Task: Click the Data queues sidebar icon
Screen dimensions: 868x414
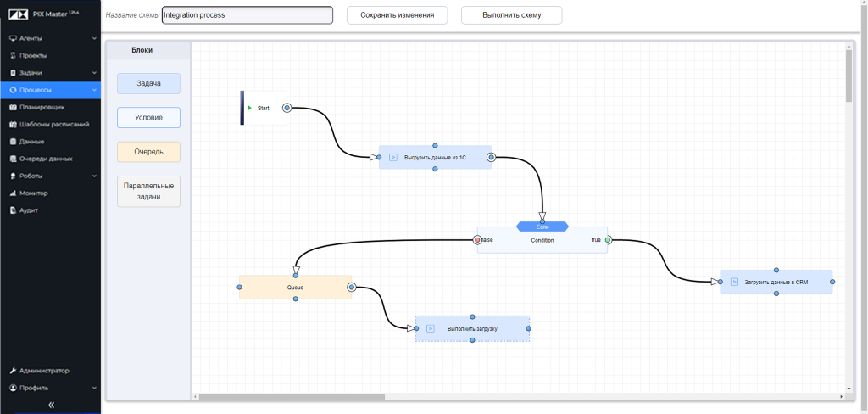Action: click(13, 159)
